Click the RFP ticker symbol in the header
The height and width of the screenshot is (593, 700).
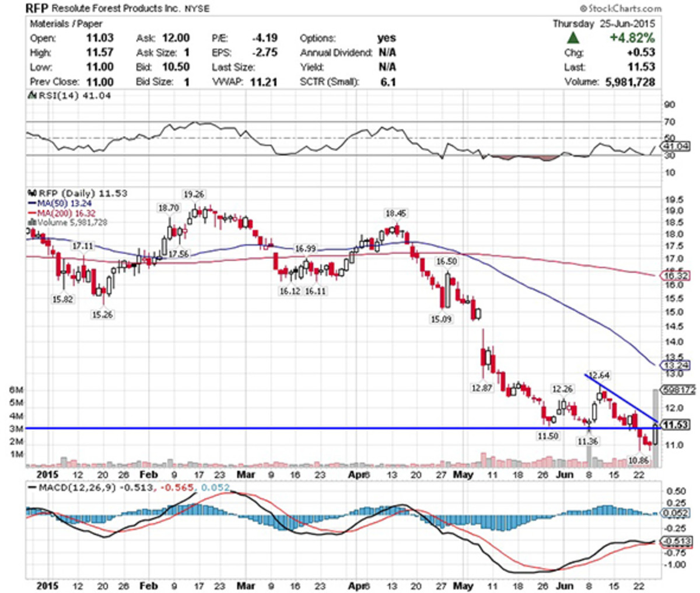pos(37,9)
